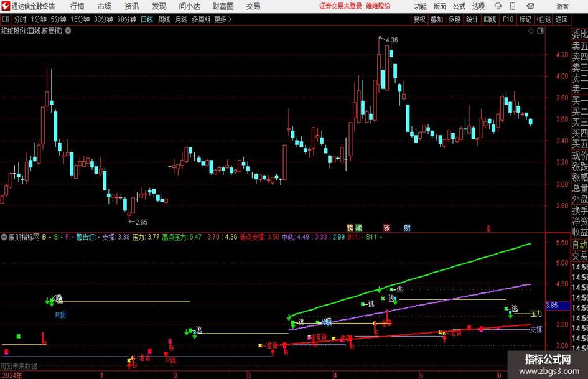Click the 用到未来数据 notice text
The width and height of the screenshot is (588, 379).
click(19, 366)
